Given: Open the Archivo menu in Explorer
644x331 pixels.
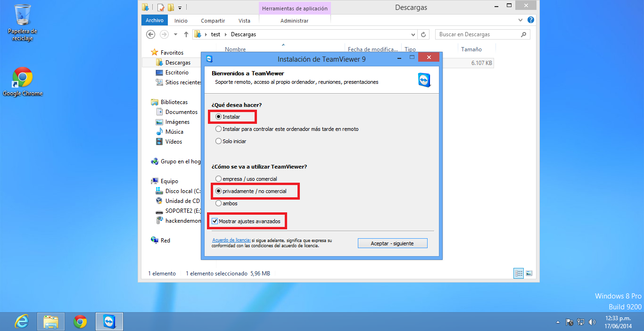Looking at the screenshot, I should [x=154, y=20].
